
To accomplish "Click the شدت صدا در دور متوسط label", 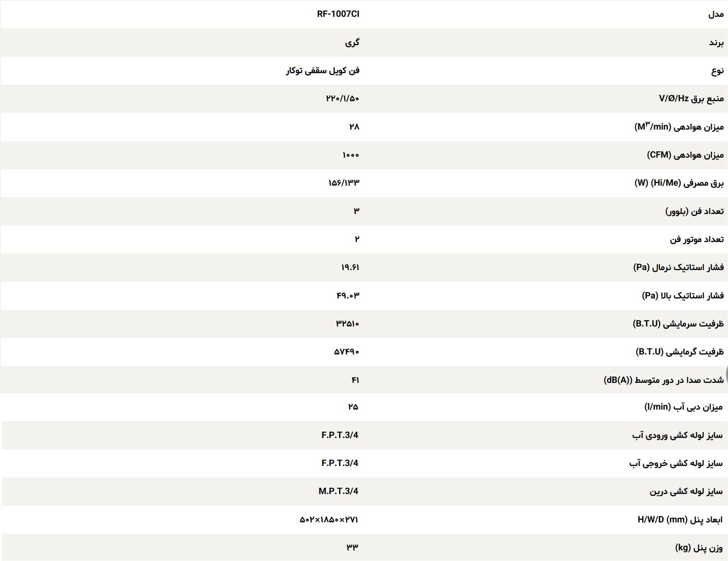I will 663,380.
